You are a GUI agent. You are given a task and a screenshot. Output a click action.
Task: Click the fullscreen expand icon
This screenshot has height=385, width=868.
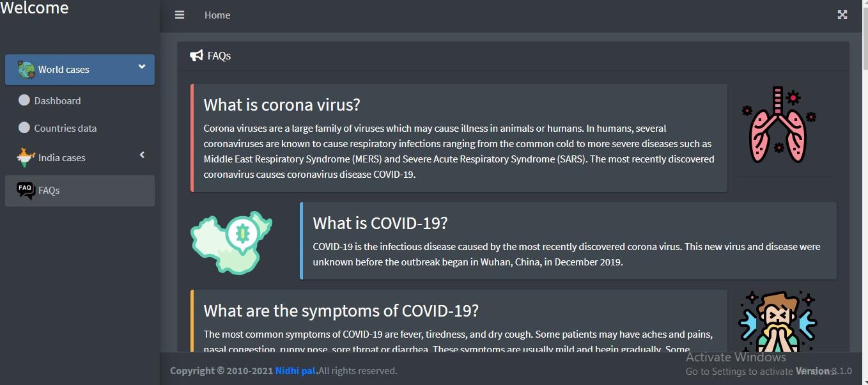842,15
